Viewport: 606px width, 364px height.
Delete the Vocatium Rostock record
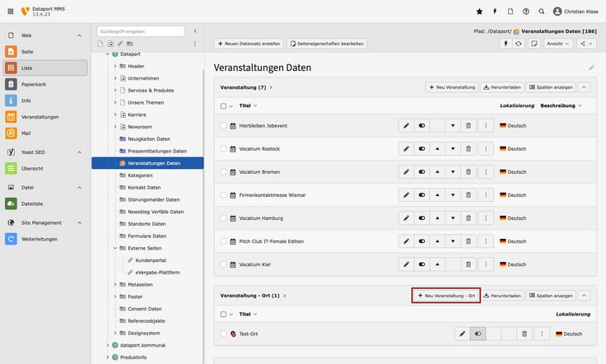[468, 148]
